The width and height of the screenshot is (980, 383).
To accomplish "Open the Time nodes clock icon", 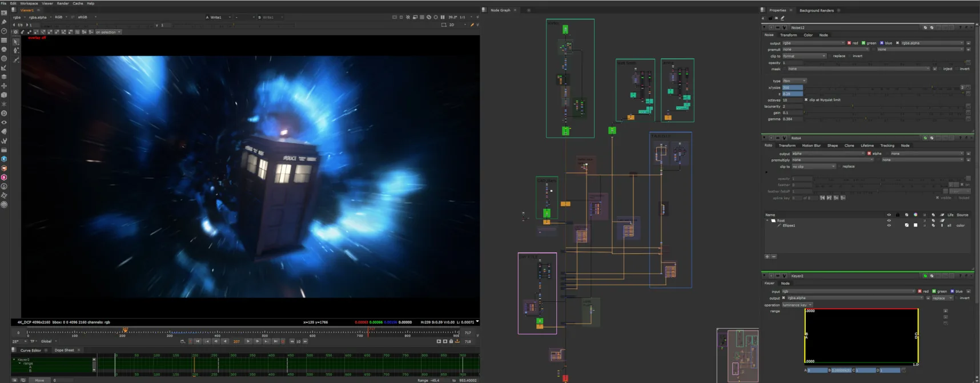I will pyautogui.click(x=4, y=31).
